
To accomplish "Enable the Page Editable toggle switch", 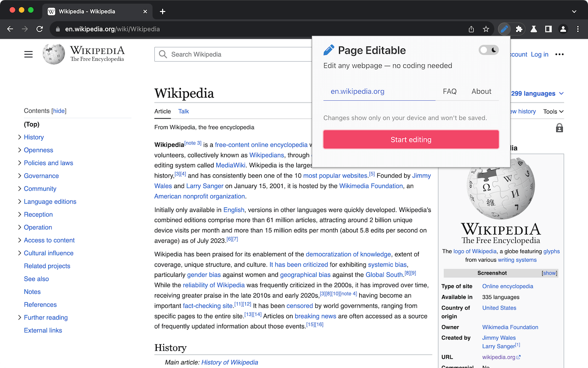I will (488, 50).
